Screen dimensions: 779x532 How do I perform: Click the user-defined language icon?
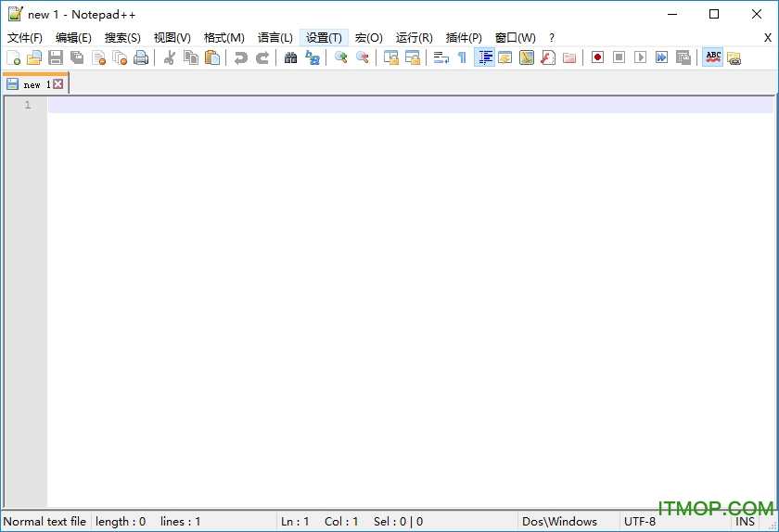click(x=505, y=57)
